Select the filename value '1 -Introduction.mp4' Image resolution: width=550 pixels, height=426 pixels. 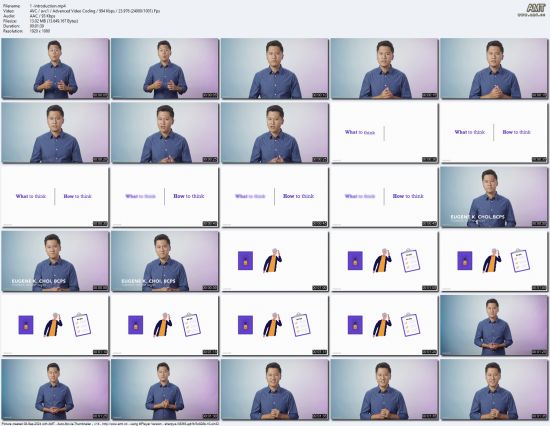[48, 6]
